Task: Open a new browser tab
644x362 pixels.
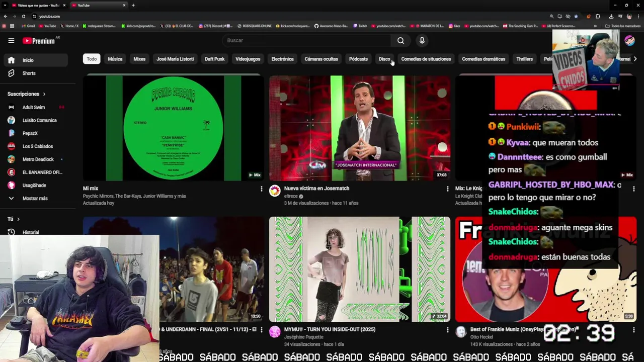Action: pyautogui.click(x=133, y=5)
